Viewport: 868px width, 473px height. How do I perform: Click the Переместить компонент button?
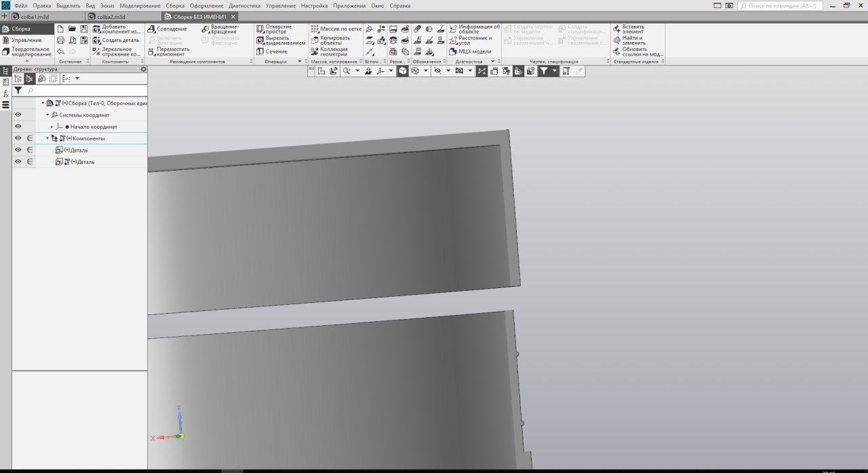(168, 52)
